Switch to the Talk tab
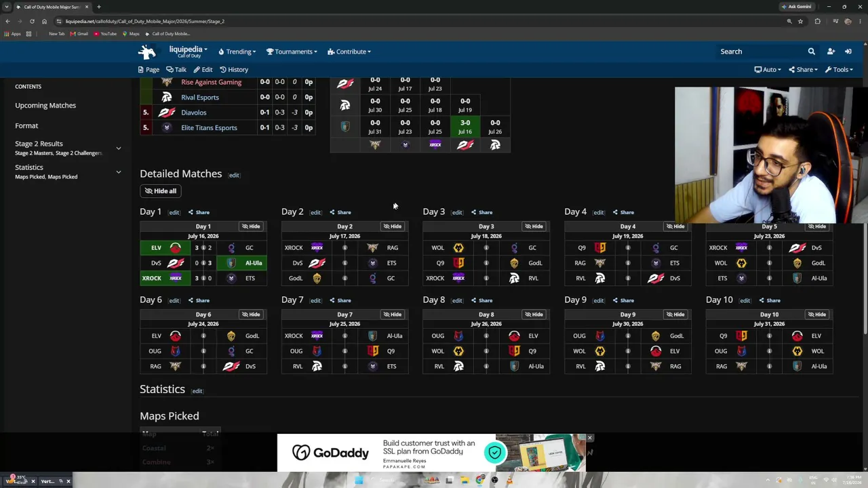The height and width of the screenshot is (488, 868). (176, 70)
